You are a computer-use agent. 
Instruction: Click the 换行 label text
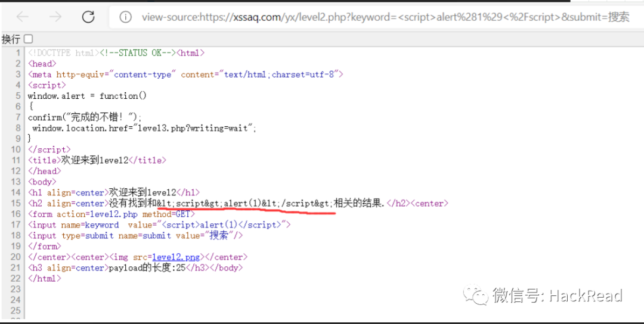(11, 39)
